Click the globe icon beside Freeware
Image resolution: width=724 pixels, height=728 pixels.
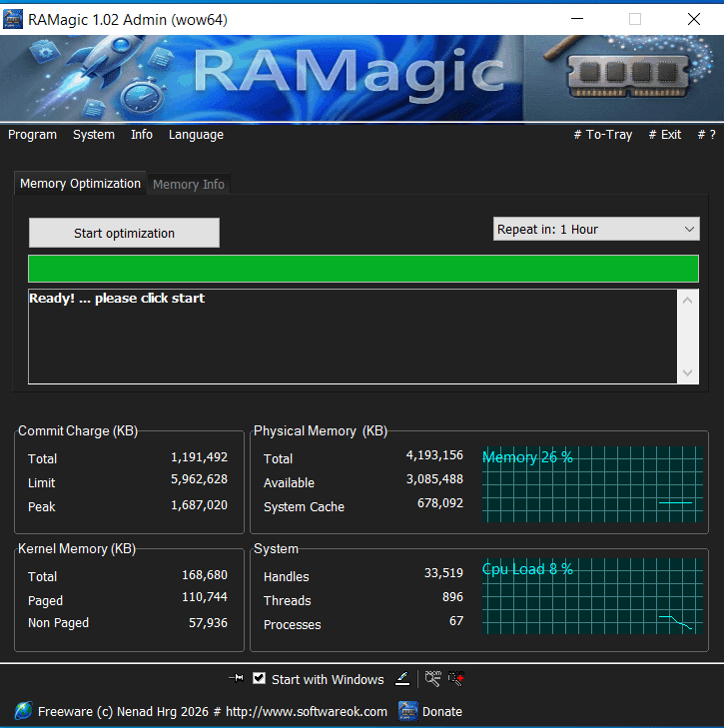[23, 711]
